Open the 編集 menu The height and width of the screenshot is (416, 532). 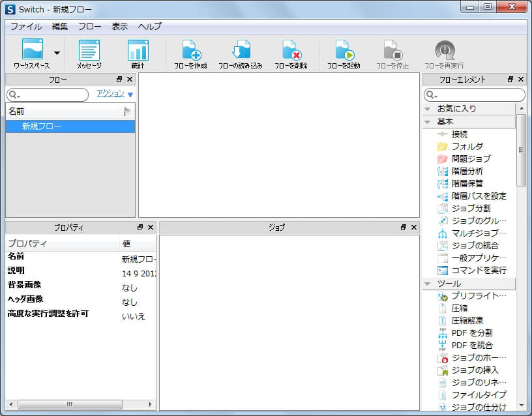(x=60, y=27)
